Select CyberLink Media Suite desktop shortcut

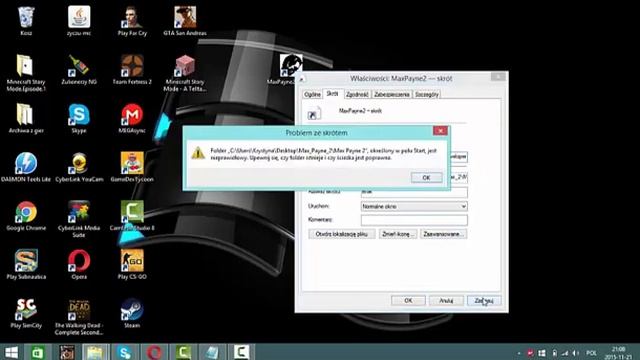tap(79, 220)
